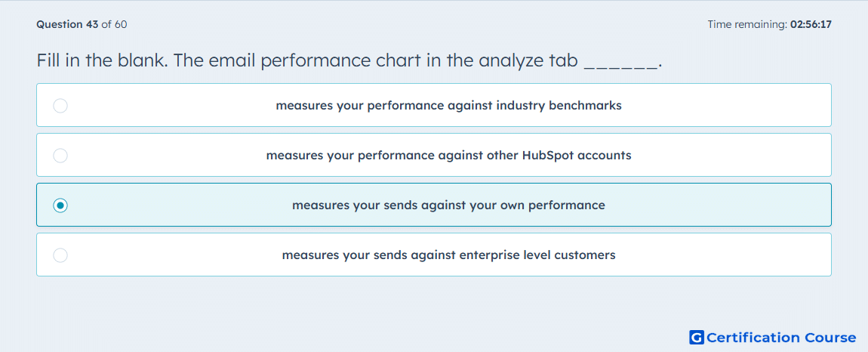
Task: Click the bold 'Question 43' counter
Action: click(67, 24)
